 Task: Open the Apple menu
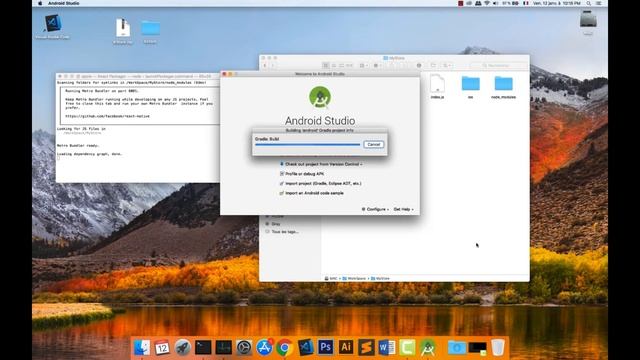40,3
